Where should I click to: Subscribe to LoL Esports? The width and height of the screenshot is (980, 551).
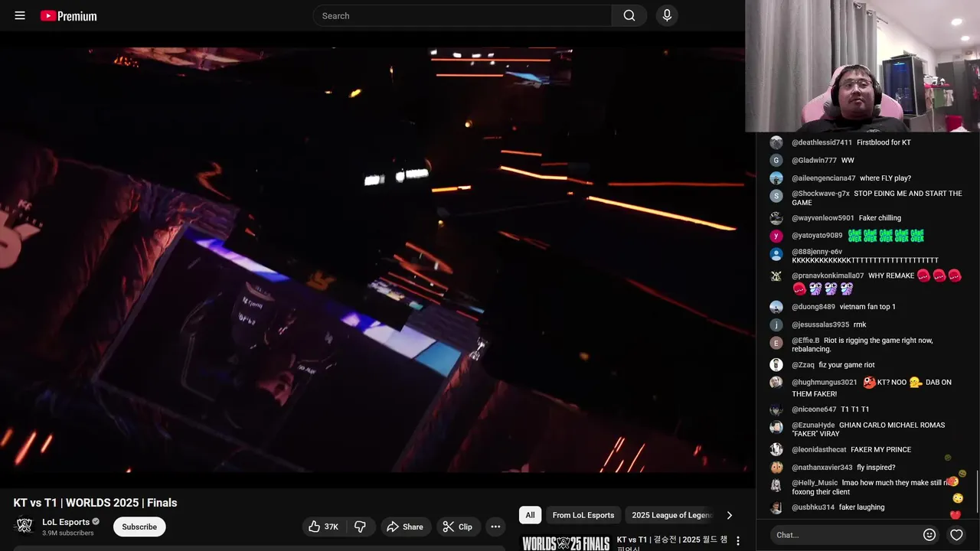pos(139,527)
